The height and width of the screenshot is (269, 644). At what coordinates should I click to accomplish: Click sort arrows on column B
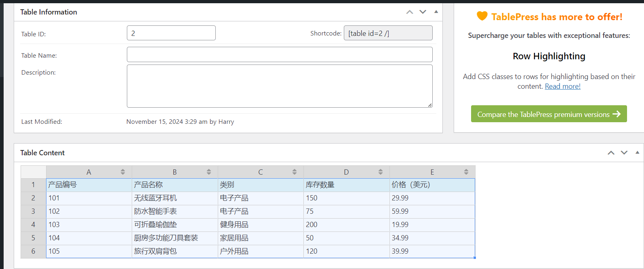(209, 172)
